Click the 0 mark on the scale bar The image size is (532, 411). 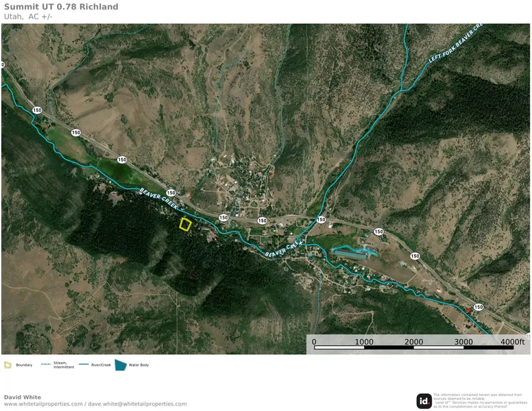[x=314, y=342]
